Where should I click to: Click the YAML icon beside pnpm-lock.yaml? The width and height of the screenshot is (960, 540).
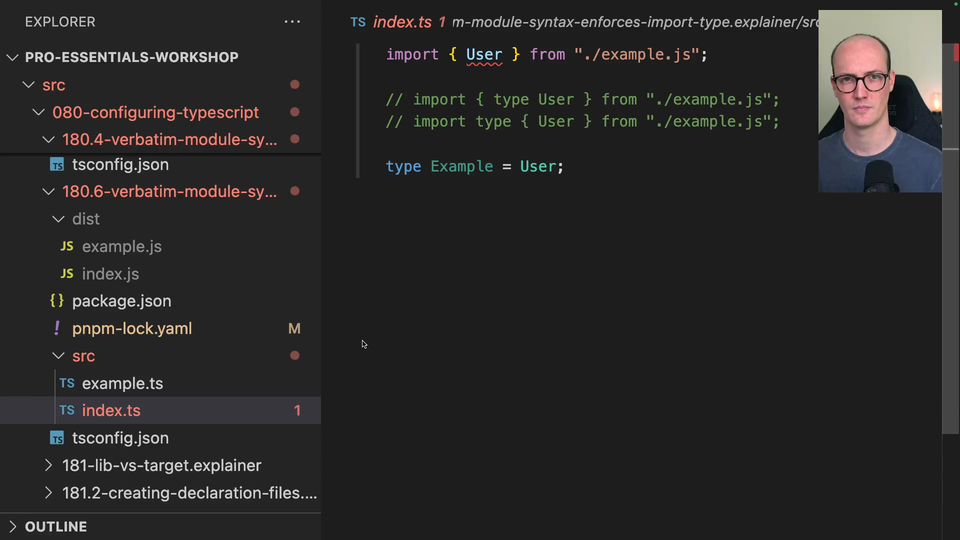coord(57,328)
